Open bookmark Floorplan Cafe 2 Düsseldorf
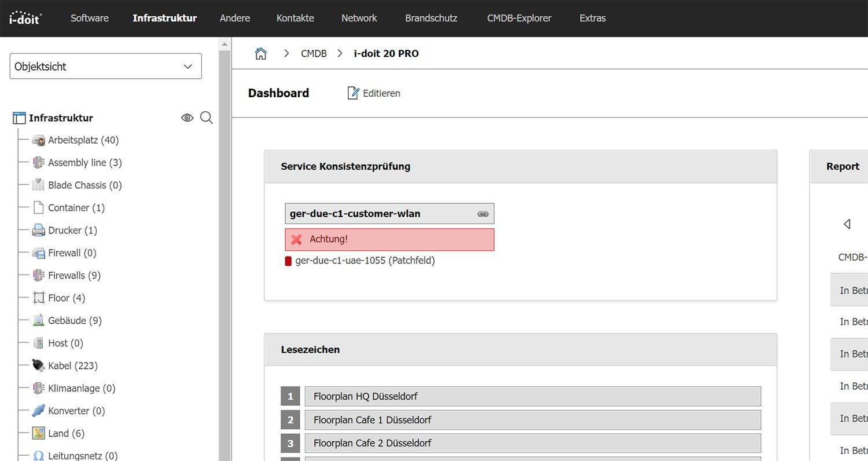The height and width of the screenshot is (461, 868). point(532,443)
